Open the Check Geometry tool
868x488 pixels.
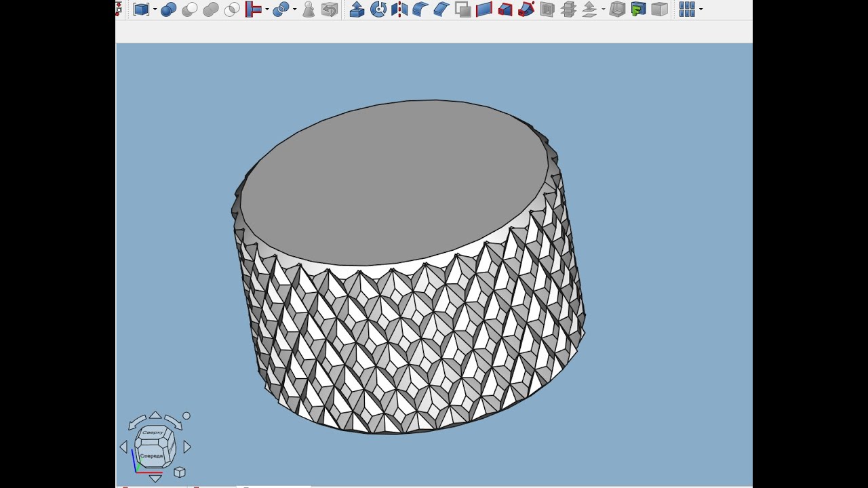pos(309,9)
